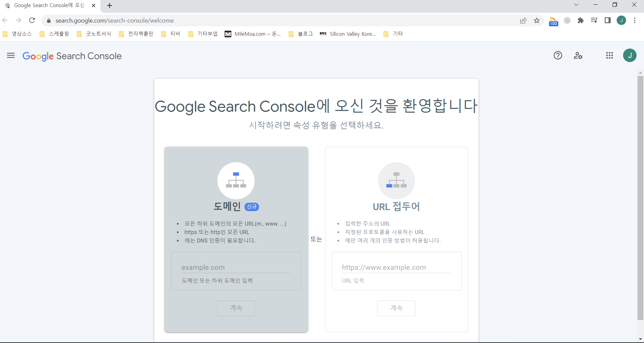Click the scrollbar up arrow
Image resolution: width=644 pixels, height=343 pixels.
(640, 73)
